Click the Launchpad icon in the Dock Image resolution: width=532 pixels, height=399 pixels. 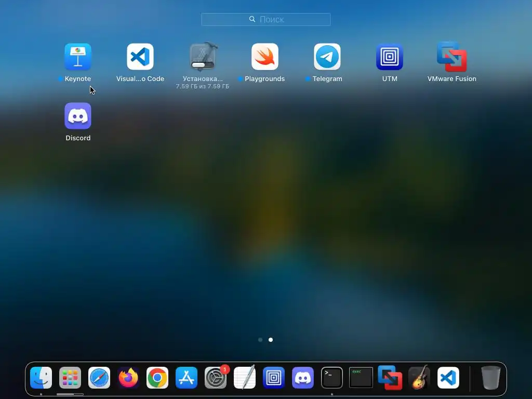70,378
